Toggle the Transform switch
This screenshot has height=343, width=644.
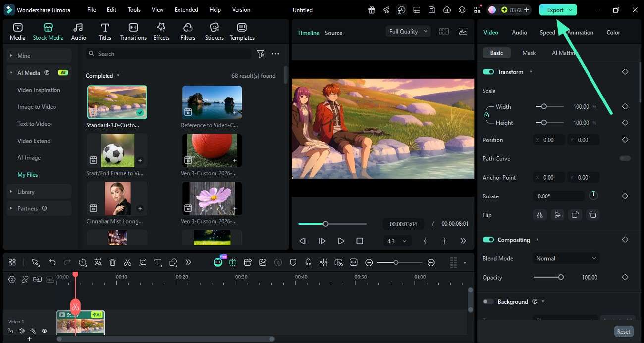tap(488, 72)
